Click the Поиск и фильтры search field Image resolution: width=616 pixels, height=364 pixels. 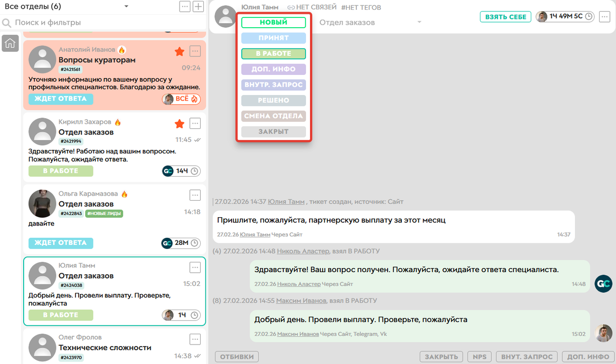103,23
